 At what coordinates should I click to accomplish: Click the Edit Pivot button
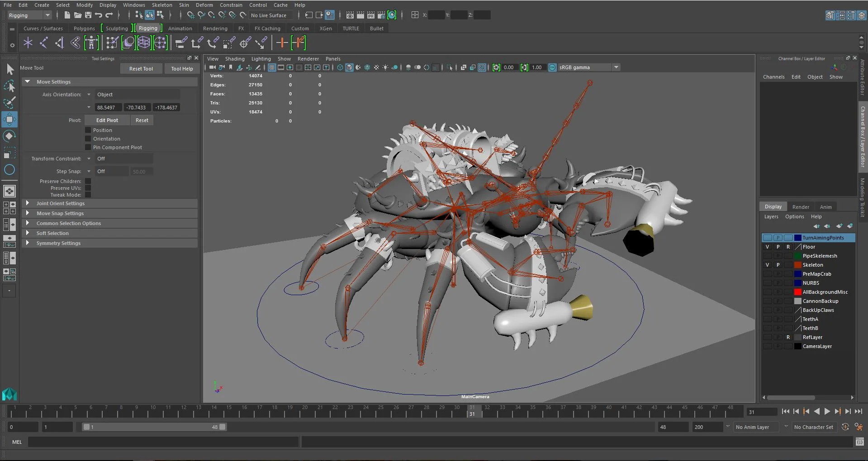[x=106, y=120]
